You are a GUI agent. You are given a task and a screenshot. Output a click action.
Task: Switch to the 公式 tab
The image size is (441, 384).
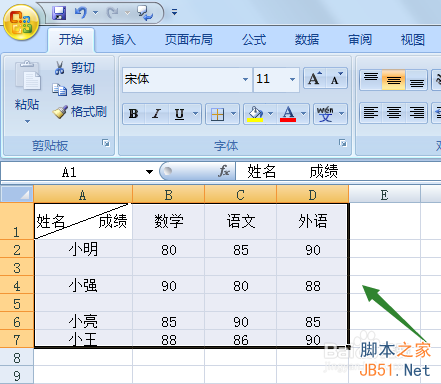(x=254, y=40)
